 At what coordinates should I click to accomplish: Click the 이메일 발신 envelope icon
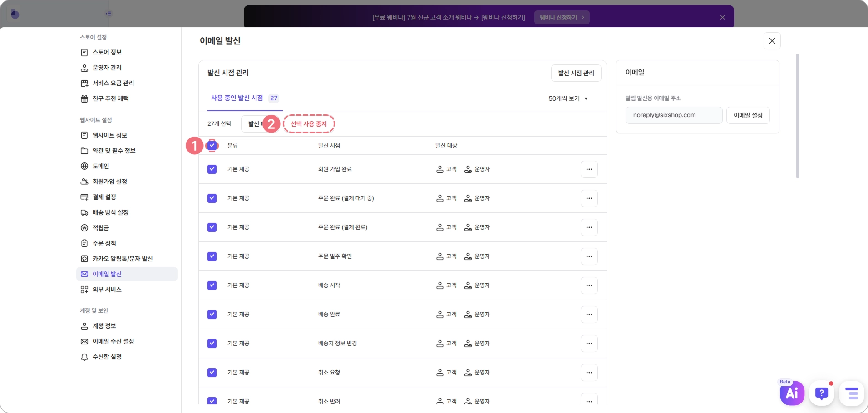[84, 274]
